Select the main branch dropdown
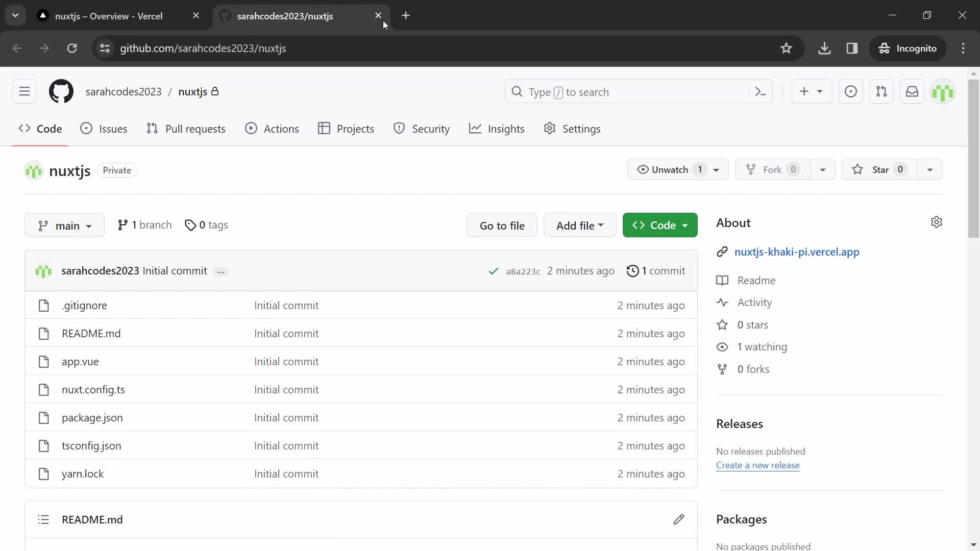The height and width of the screenshot is (551, 980). click(x=65, y=226)
